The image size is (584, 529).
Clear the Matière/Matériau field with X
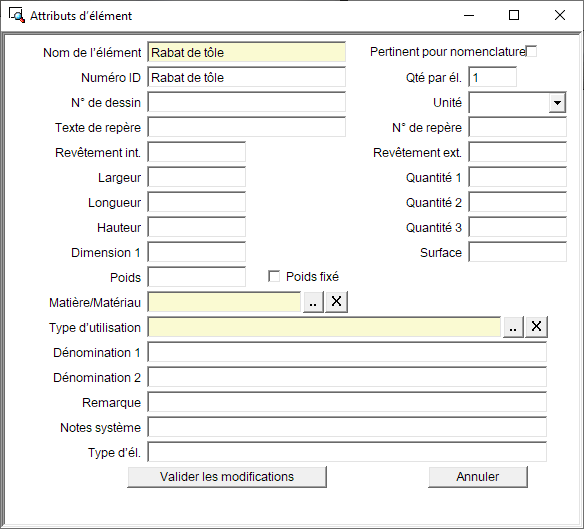336,302
